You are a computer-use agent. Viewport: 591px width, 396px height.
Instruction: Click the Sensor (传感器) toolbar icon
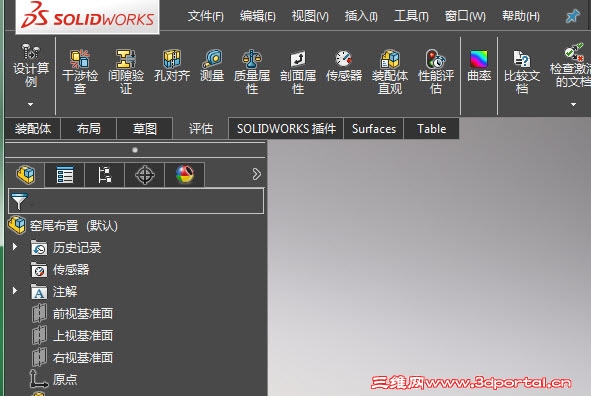tap(344, 66)
